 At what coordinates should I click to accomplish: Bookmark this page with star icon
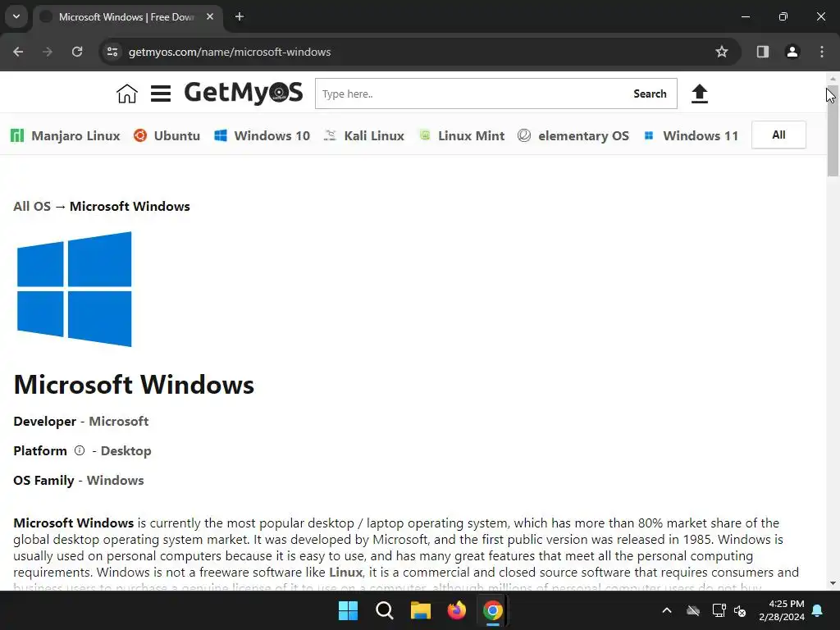tap(722, 52)
